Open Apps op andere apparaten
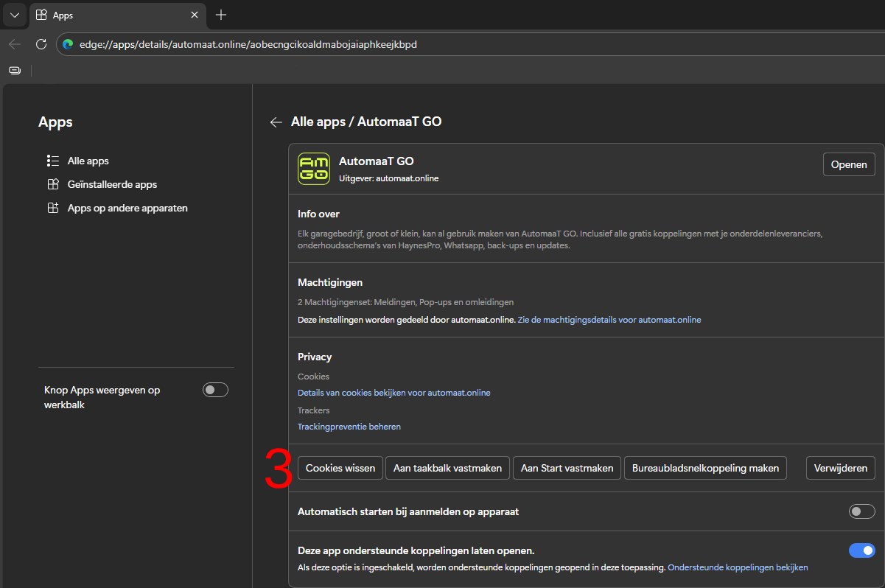885x588 pixels. [127, 208]
